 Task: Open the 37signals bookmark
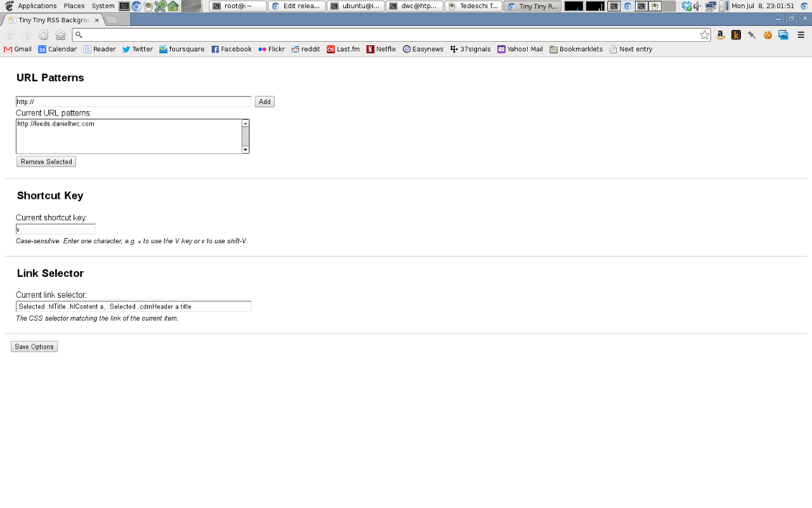point(470,49)
